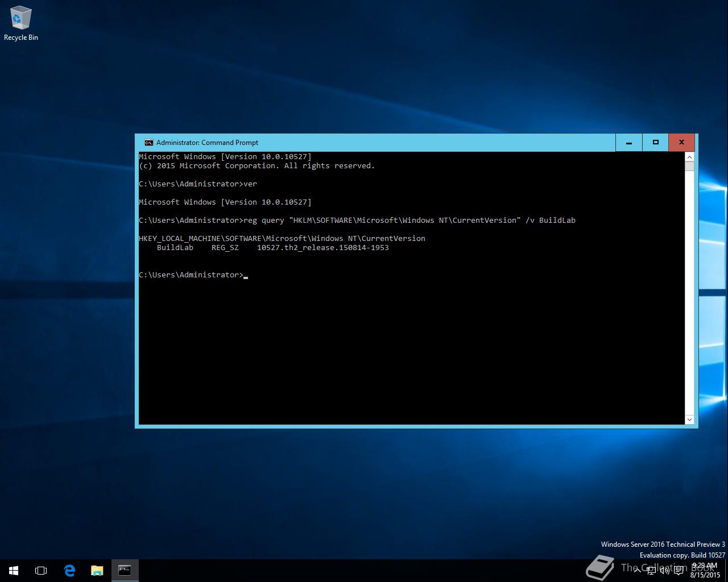
Task: Click the HKEY_LOCAL_MACHINE registry path output line
Action: 282,239
